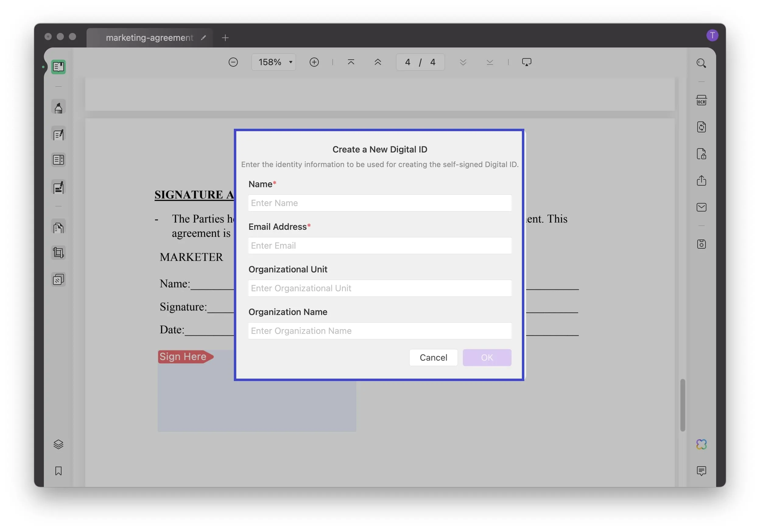Open the search icon in top-right toolbar
760x532 pixels.
click(x=702, y=62)
